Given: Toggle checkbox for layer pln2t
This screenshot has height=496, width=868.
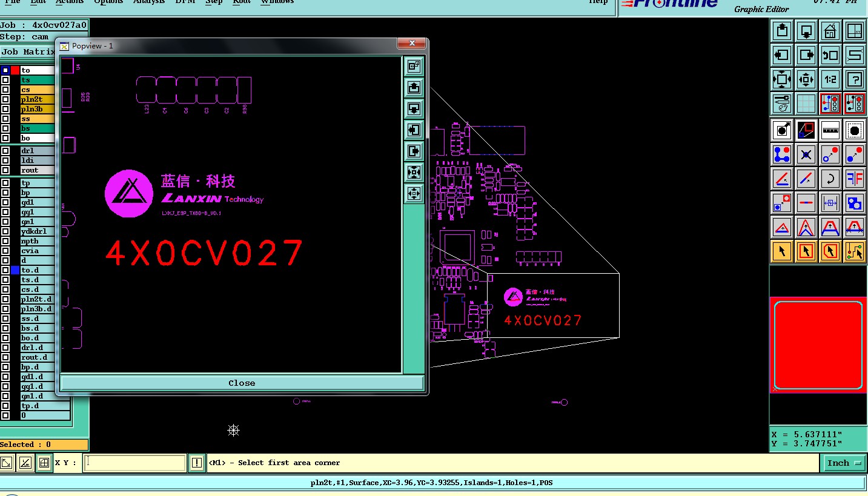Looking at the screenshot, I should pyautogui.click(x=5, y=99).
